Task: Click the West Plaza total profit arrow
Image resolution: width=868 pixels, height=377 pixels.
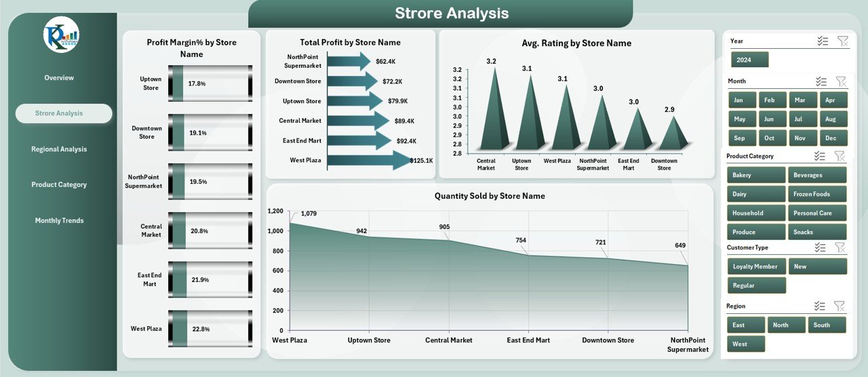Action: (x=368, y=161)
